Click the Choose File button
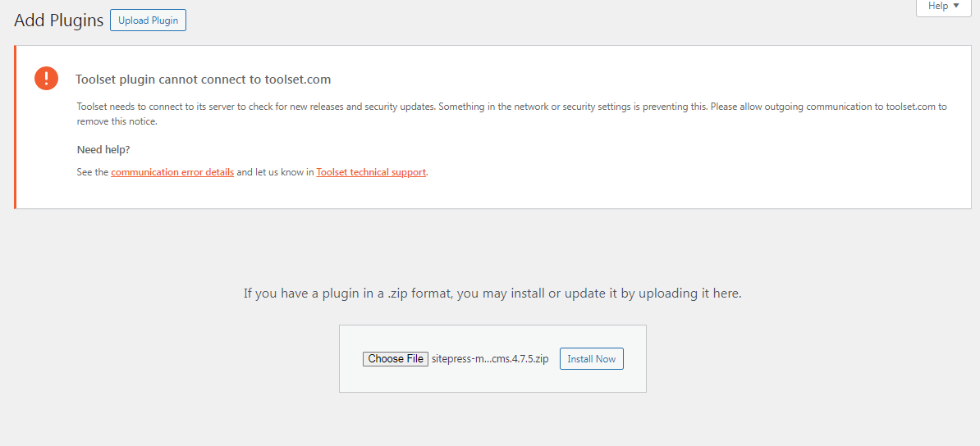The height and width of the screenshot is (446, 980). [x=396, y=358]
